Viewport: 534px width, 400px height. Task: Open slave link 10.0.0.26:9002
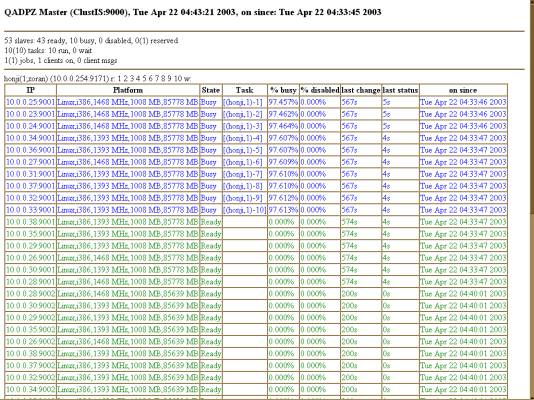(x=30, y=341)
